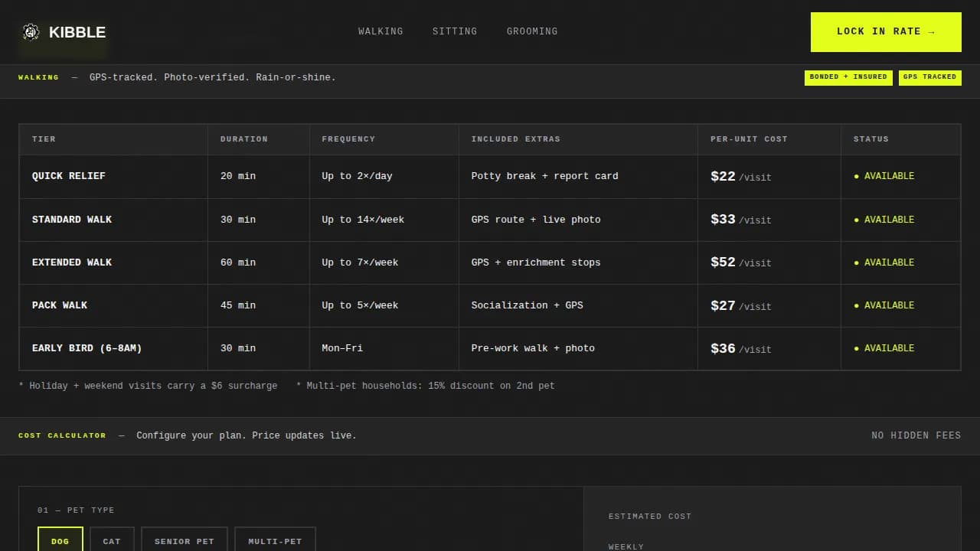Select the Quick Relief tier name
Image resolution: width=980 pixels, height=551 pixels.
(69, 176)
